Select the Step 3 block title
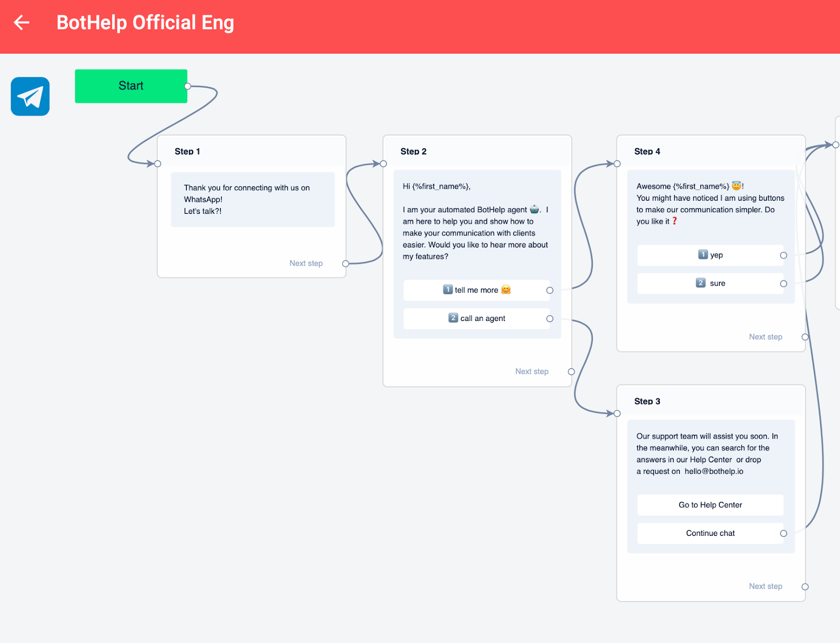840x643 pixels. coord(647,401)
